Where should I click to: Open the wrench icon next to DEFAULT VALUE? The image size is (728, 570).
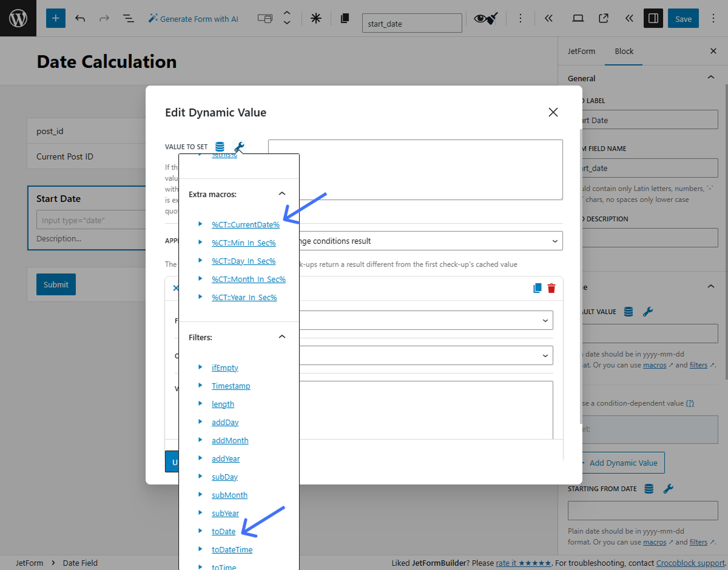click(x=648, y=311)
